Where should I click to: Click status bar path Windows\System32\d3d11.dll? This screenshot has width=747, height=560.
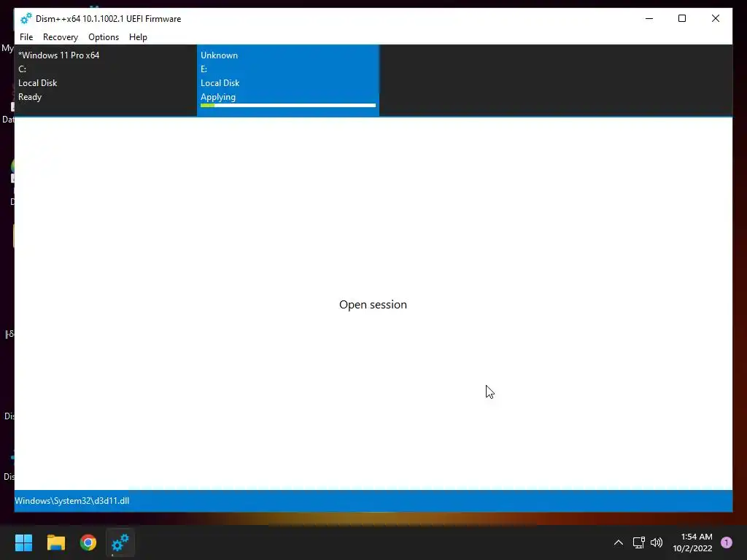point(72,501)
